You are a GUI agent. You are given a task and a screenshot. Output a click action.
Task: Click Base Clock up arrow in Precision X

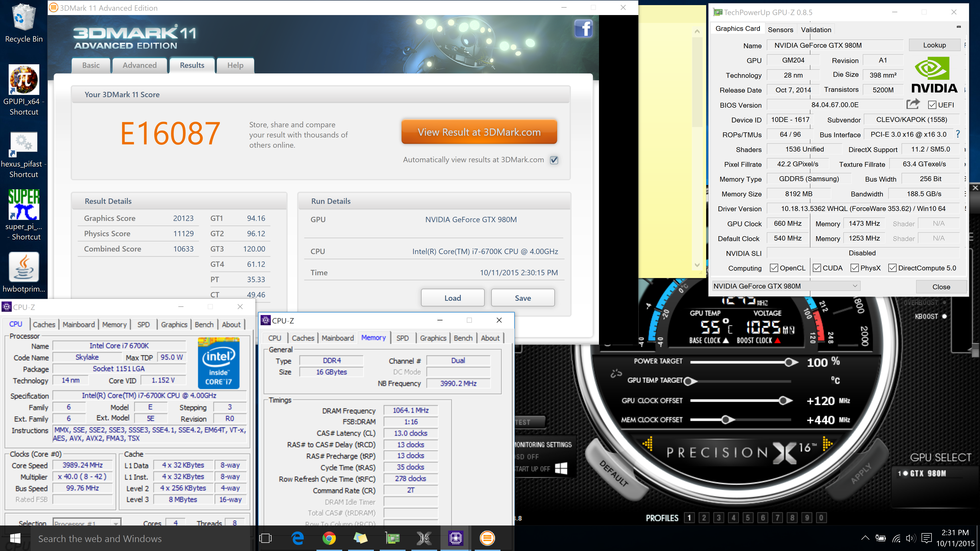(726, 340)
